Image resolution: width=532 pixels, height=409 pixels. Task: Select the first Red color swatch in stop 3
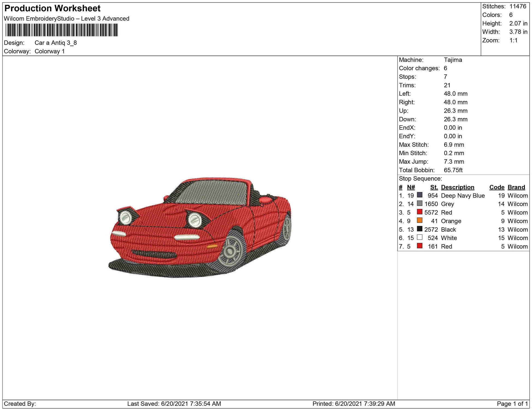click(419, 212)
